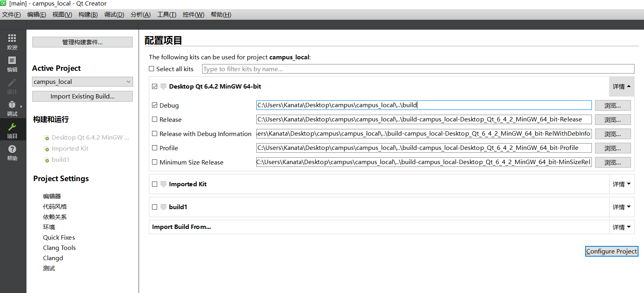Click the filter kits by name field
Image resolution: width=644 pixels, height=293 pixels.
pyautogui.click(x=418, y=69)
